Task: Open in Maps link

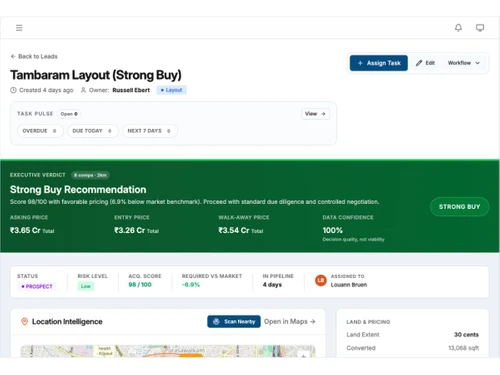Action: point(289,322)
